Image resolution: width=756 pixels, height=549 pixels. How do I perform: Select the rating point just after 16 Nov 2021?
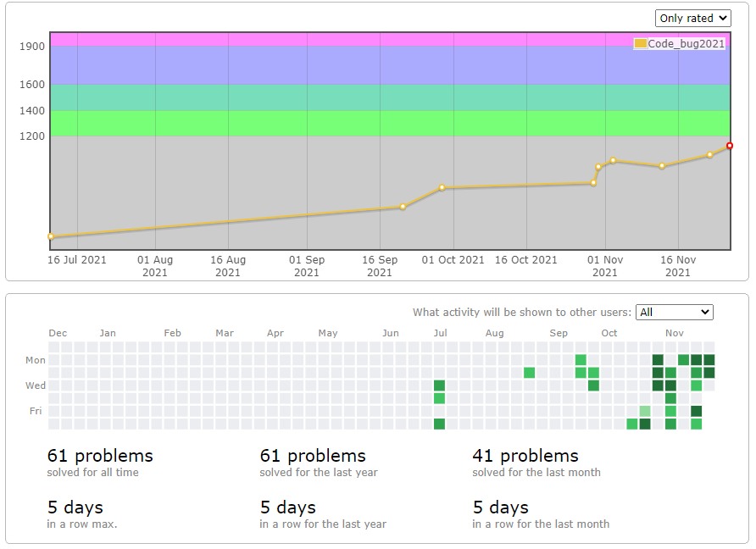[x=709, y=155]
